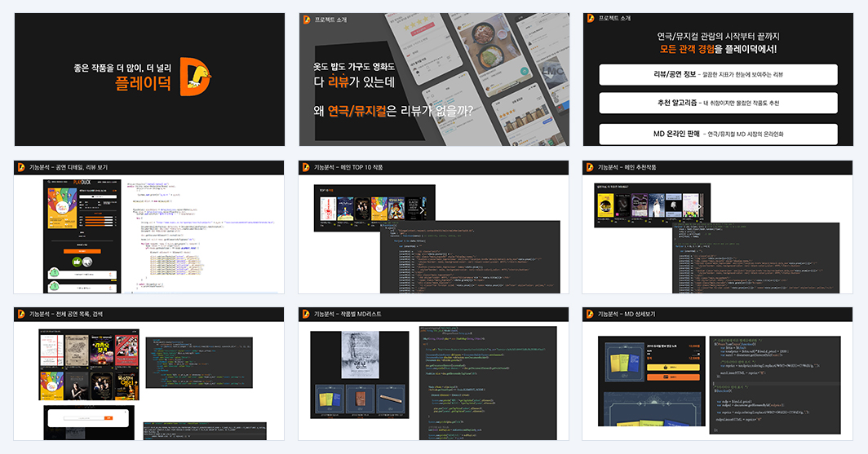
Task: Select the 리뷰/공연 정보 white box
Action: pos(718,75)
